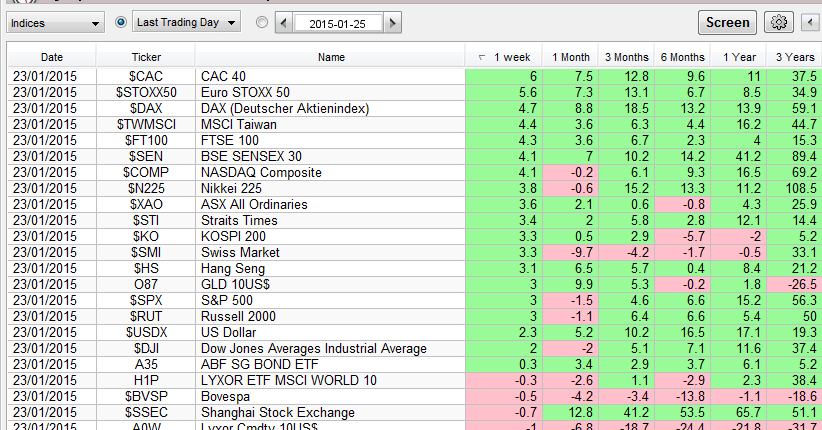This screenshot has height=430, width=822.
Task: Select the Last Trading Day radio button
Action: pos(122,22)
